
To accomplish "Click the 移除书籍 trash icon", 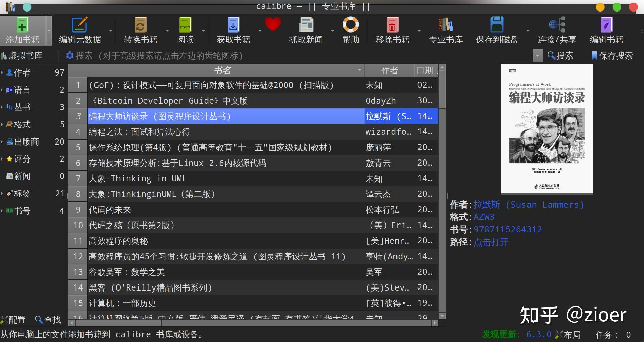I will [392, 25].
